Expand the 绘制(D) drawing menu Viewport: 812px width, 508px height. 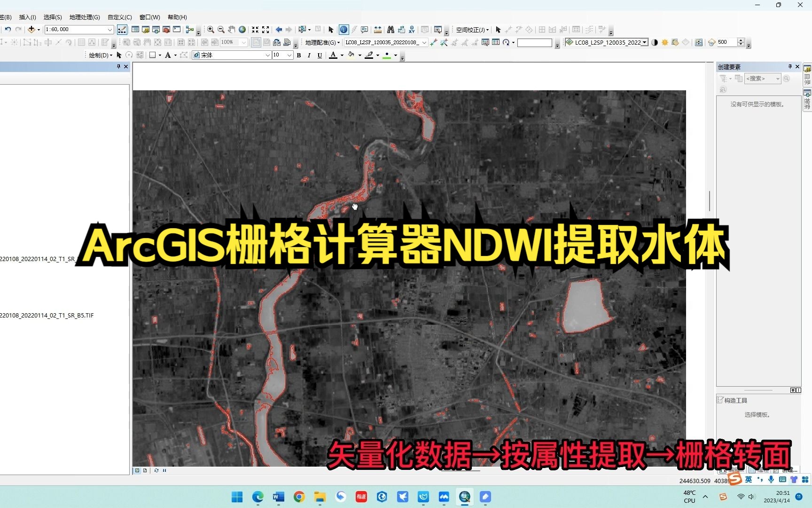[101, 55]
